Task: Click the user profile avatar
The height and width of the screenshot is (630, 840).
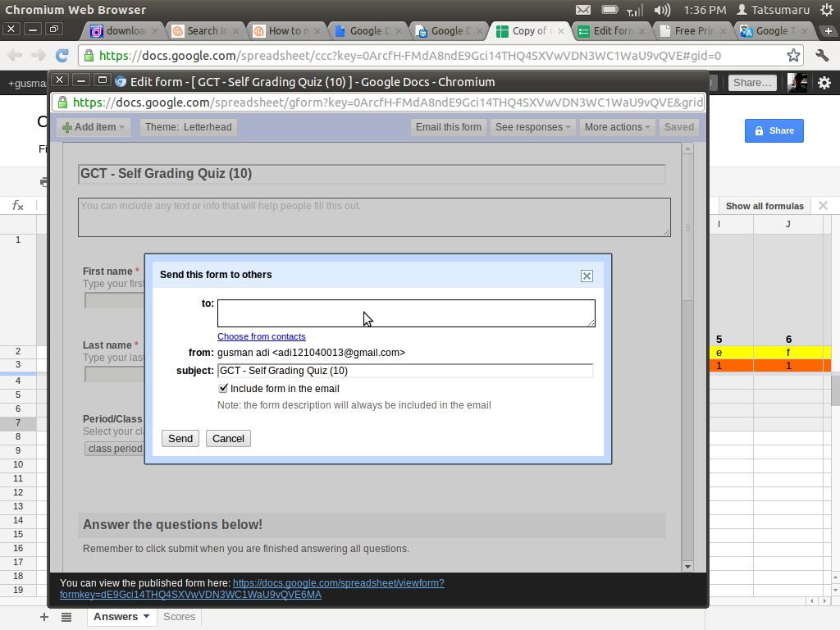Action: pos(797,83)
